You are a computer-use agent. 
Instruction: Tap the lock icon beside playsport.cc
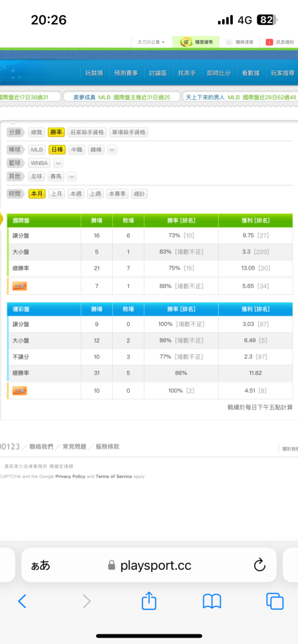[112, 565]
